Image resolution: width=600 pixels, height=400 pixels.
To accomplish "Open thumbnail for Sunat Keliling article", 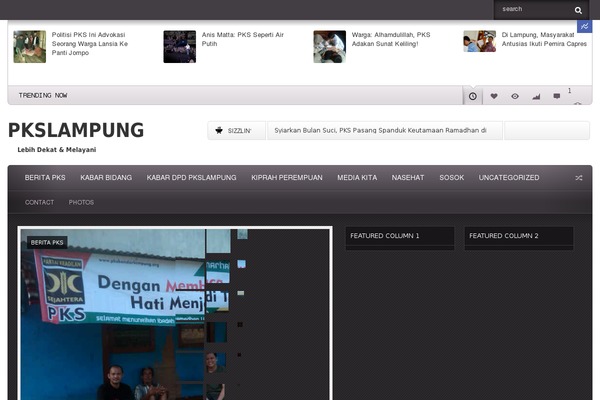I will pos(330,47).
